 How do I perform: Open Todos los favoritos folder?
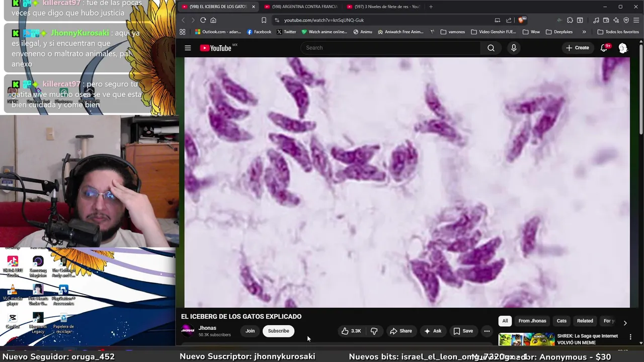pyautogui.click(x=618, y=32)
